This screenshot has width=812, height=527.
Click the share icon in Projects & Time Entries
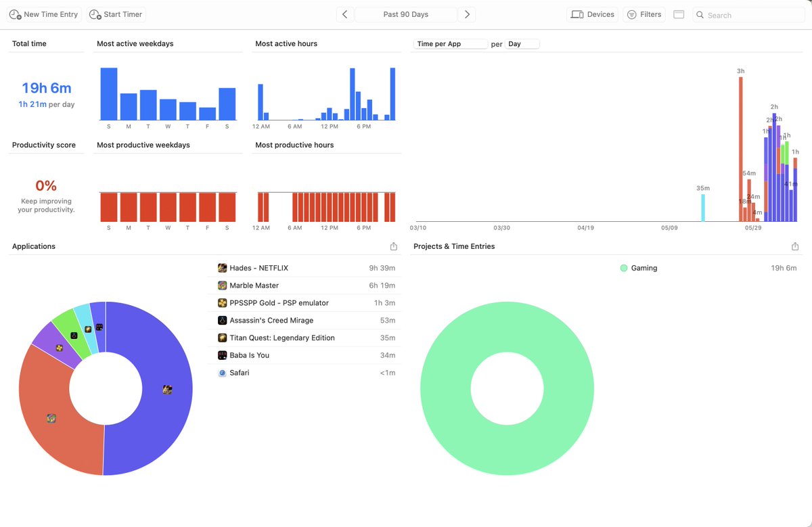click(795, 247)
